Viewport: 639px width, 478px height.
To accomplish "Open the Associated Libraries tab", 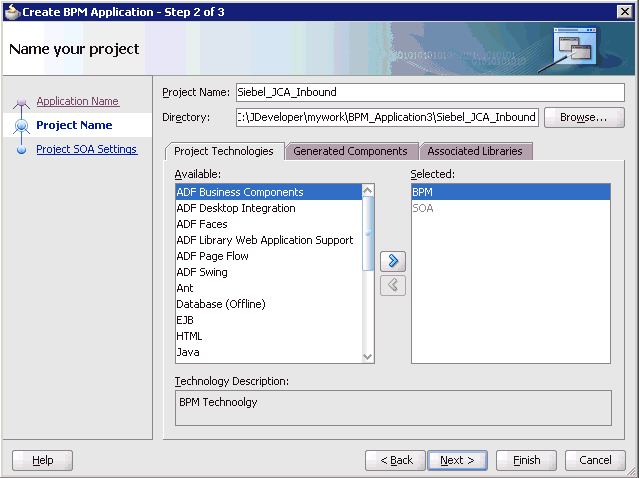I will pos(475,151).
